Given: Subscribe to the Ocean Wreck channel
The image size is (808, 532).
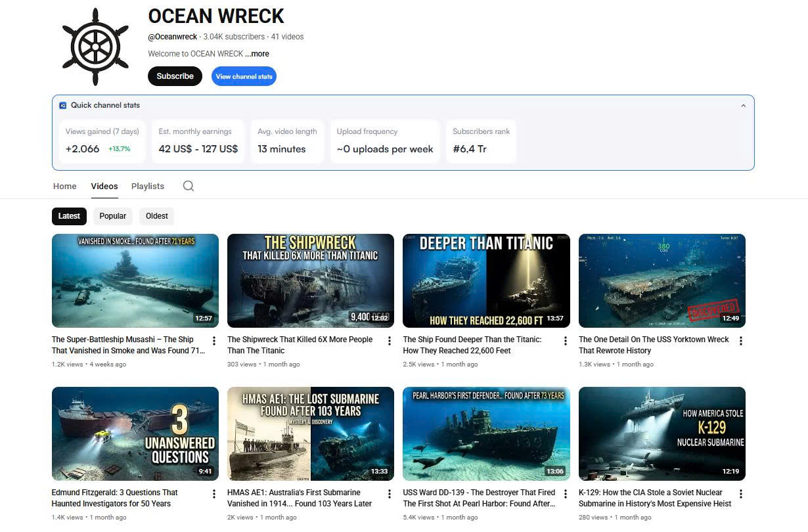Looking at the screenshot, I should click(x=175, y=76).
